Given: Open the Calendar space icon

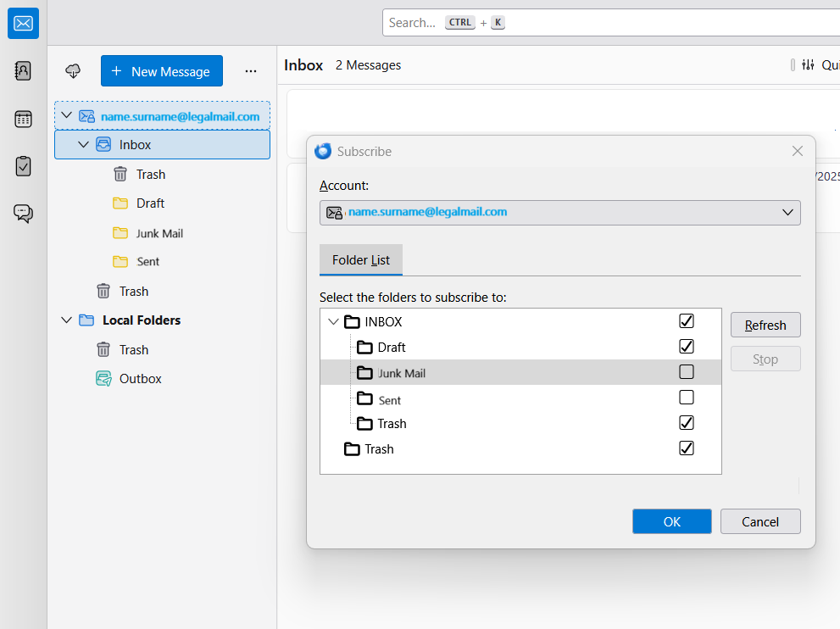Looking at the screenshot, I should [23, 120].
